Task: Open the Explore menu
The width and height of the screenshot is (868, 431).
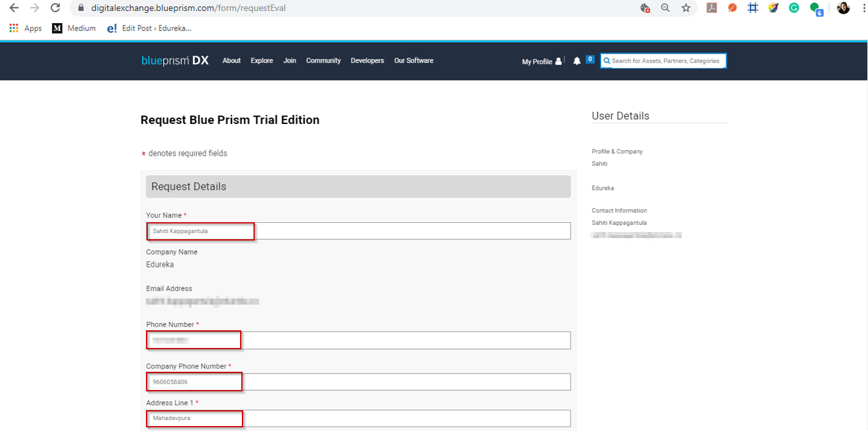Action: point(261,60)
